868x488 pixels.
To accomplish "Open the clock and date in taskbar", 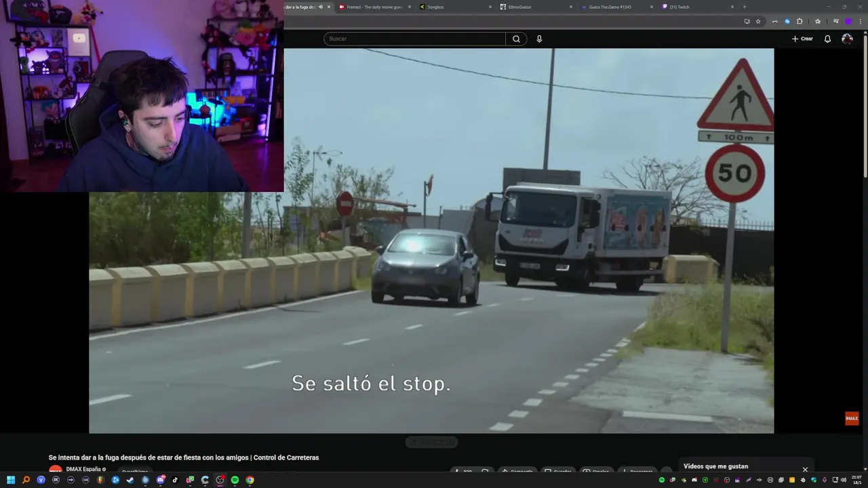I will point(856,480).
